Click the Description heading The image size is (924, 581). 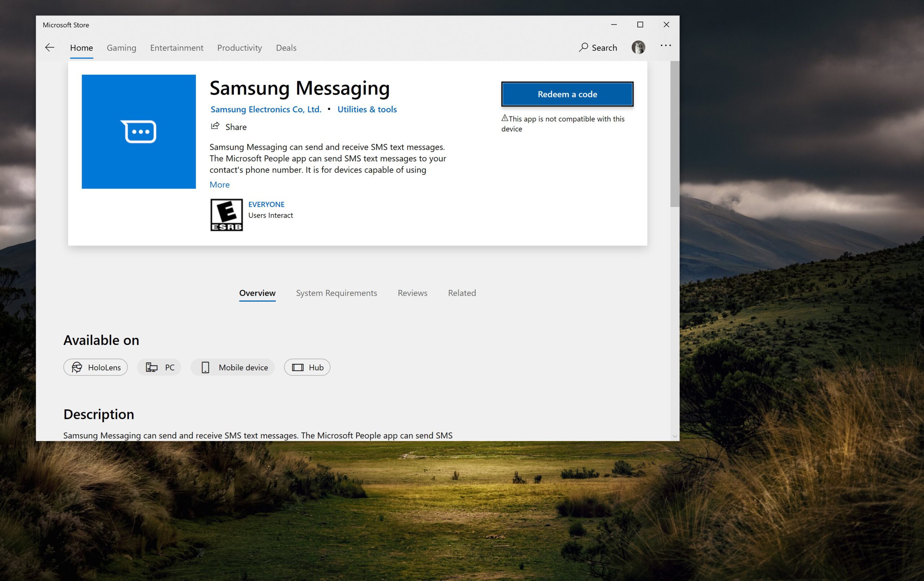click(x=99, y=414)
